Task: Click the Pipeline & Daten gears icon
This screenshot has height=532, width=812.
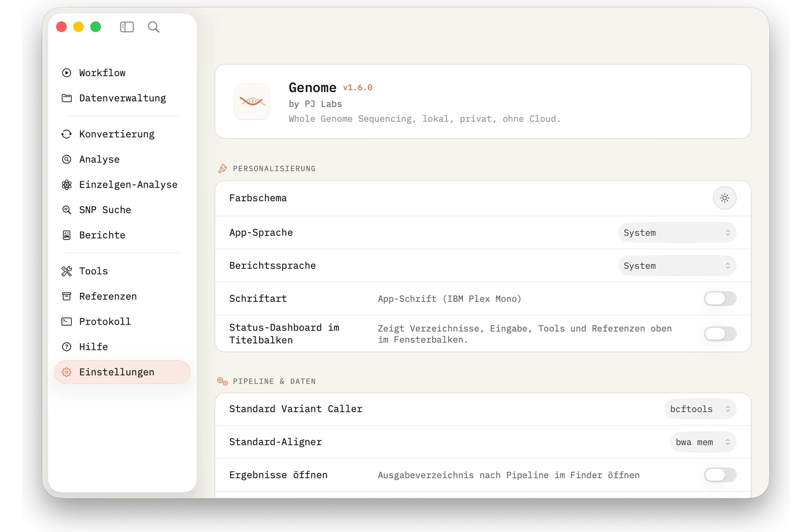Action: coord(222,381)
